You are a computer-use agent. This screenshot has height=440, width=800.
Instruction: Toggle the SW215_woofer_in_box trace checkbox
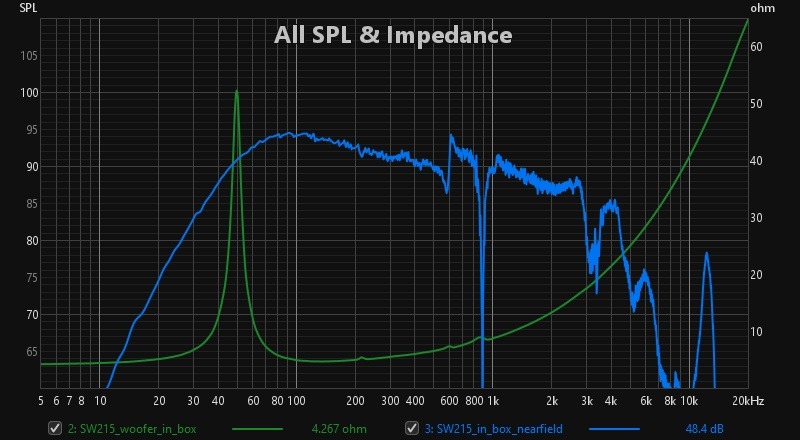(x=55, y=428)
